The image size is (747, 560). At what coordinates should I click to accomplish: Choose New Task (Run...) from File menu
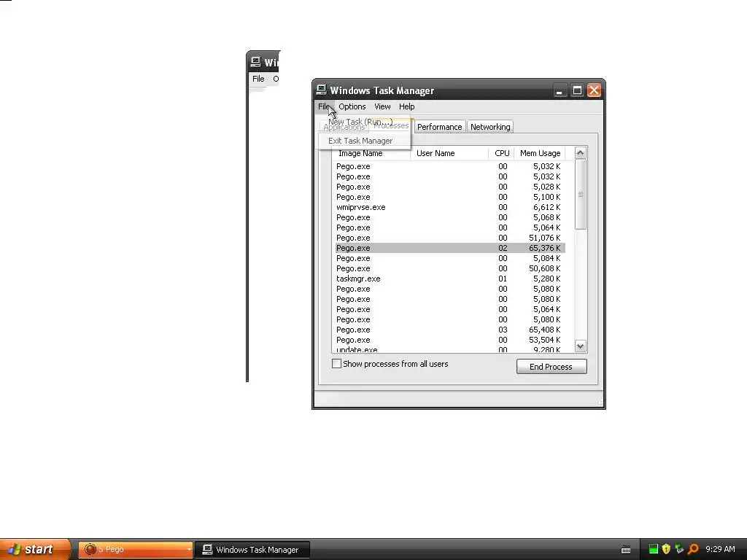tap(360, 122)
